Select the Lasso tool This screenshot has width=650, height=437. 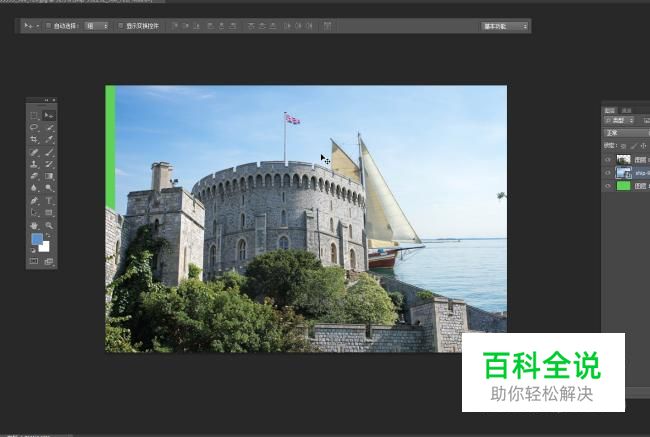[x=34, y=128]
